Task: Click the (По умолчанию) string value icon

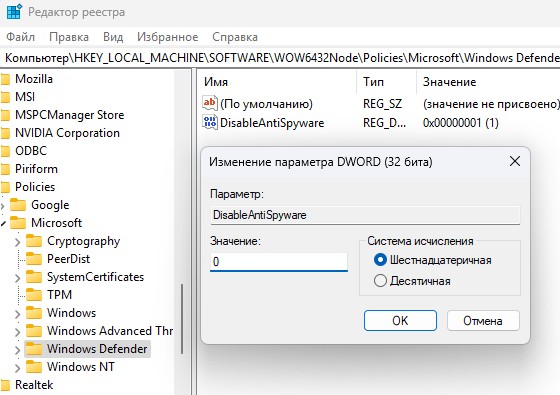Action: tap(210, 103)
